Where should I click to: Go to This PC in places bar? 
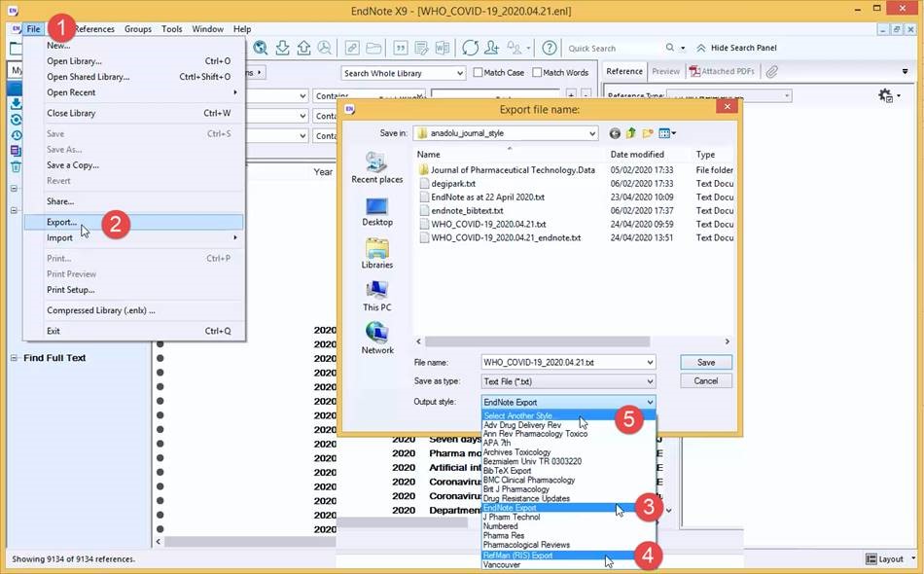coord(377,297)
